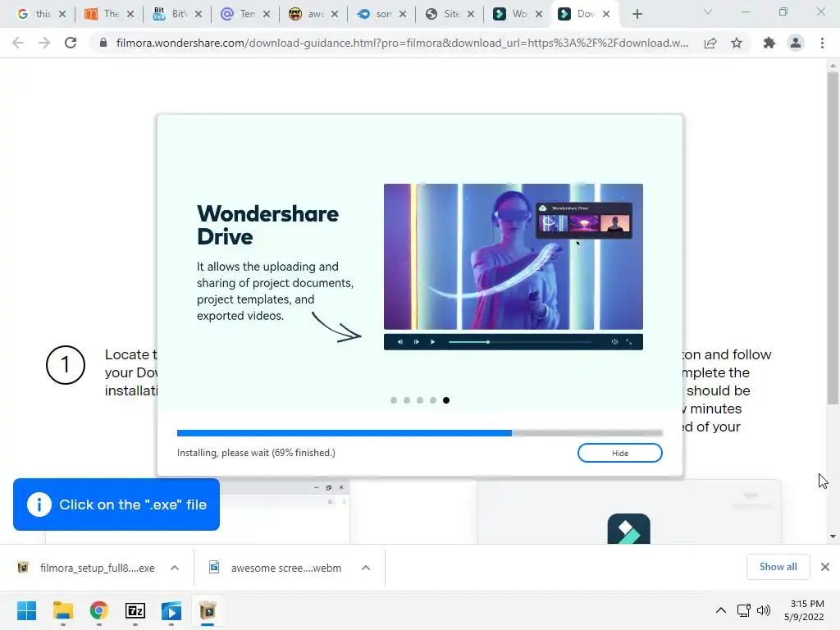This screenshot has width=840, height=630.
Task: Click the address bar URL
Action: [x=402, y=43]
